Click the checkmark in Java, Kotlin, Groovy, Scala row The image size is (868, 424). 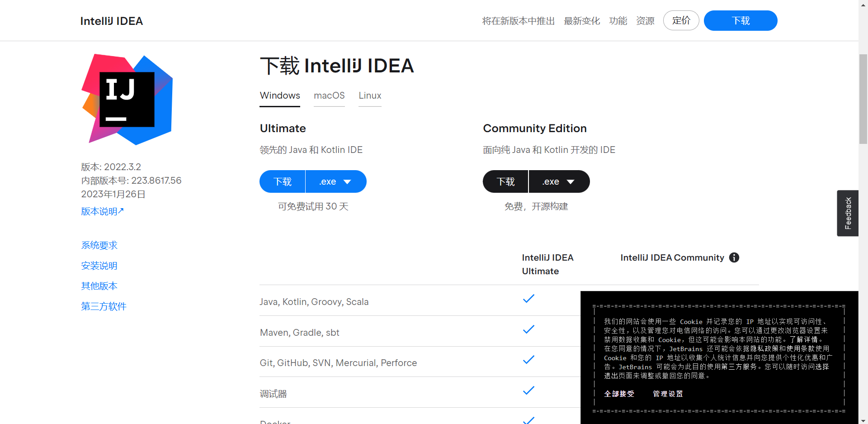coord(528,299)
